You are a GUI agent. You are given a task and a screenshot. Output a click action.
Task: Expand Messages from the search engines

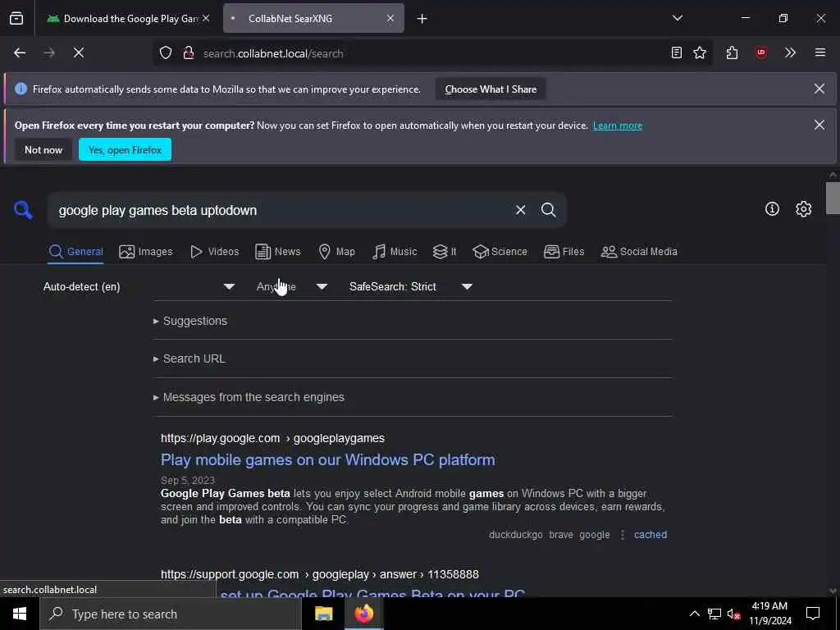[249, 397]
